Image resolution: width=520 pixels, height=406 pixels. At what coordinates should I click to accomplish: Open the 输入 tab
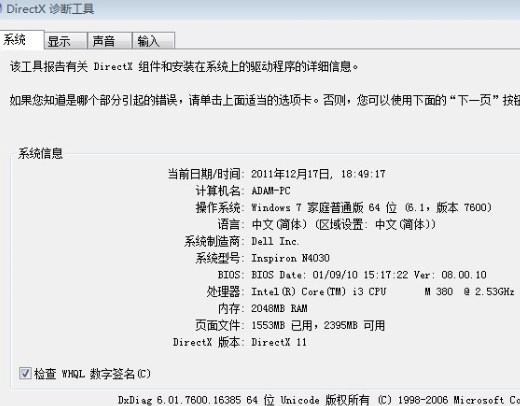coord(153,41)
